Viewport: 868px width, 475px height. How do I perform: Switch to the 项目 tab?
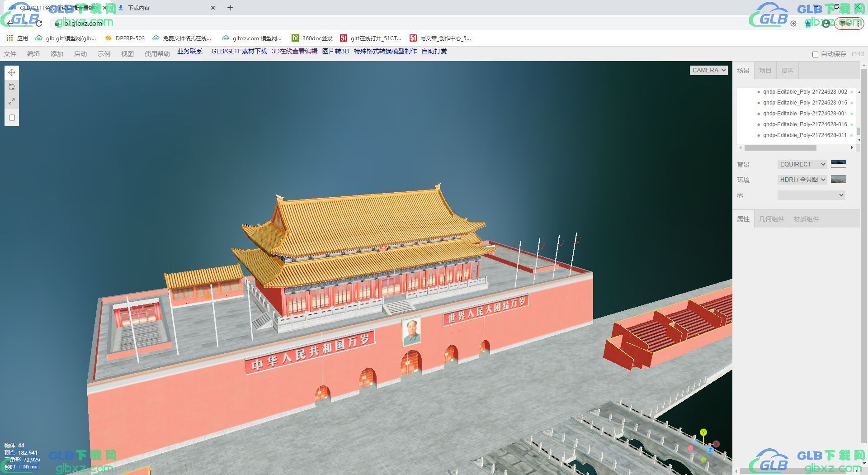point(765,71)
